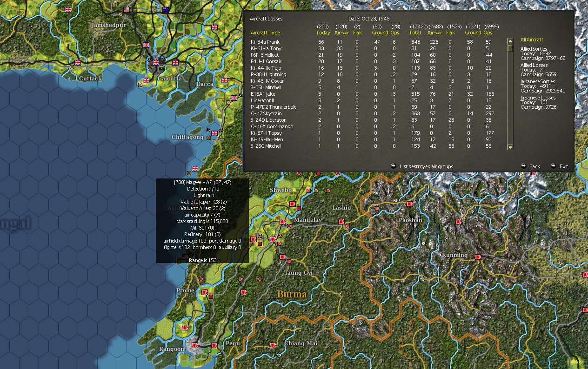Select the Japanese flag at Rangoon

195,345
